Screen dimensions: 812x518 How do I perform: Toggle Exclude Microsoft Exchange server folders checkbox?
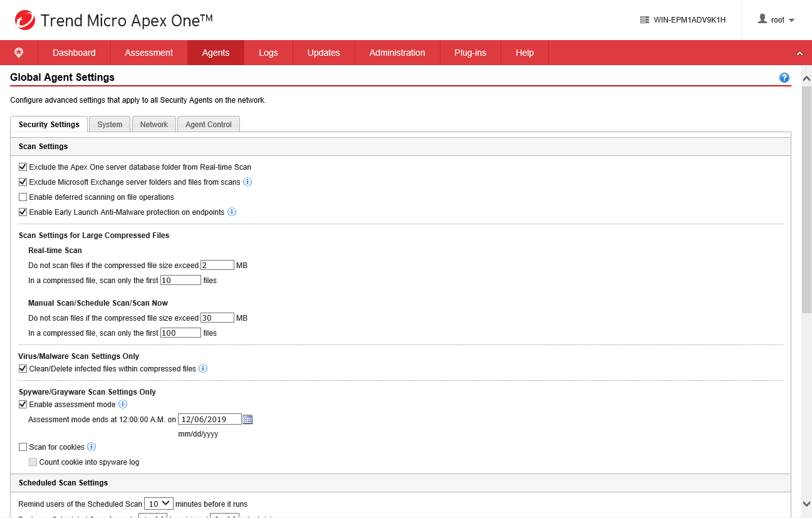click(x=23, y=182)
